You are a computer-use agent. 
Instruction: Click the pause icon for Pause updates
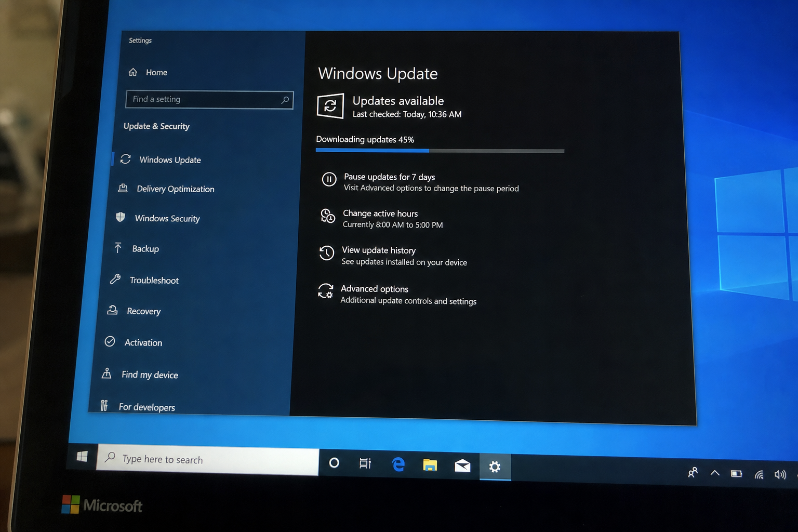pos(329,179)
